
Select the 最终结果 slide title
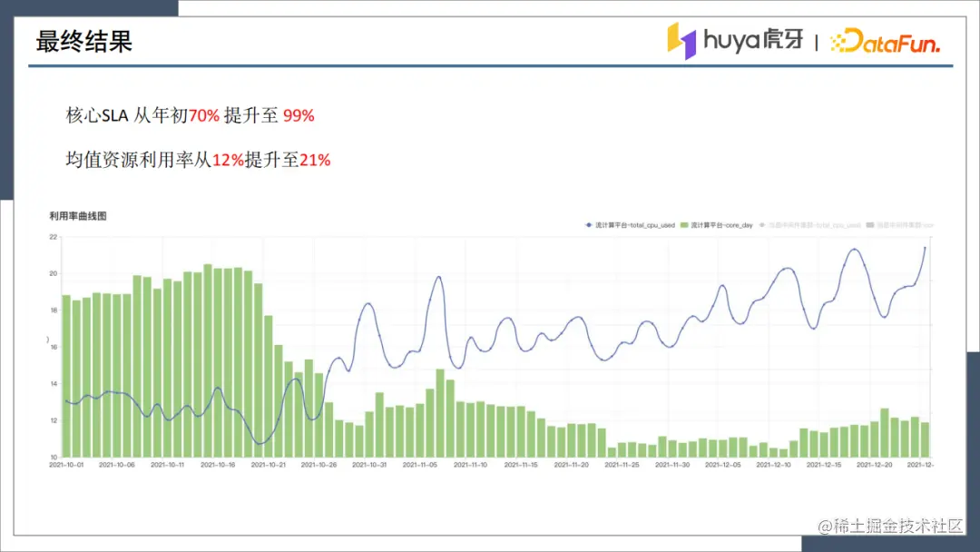tap(83, 42)
